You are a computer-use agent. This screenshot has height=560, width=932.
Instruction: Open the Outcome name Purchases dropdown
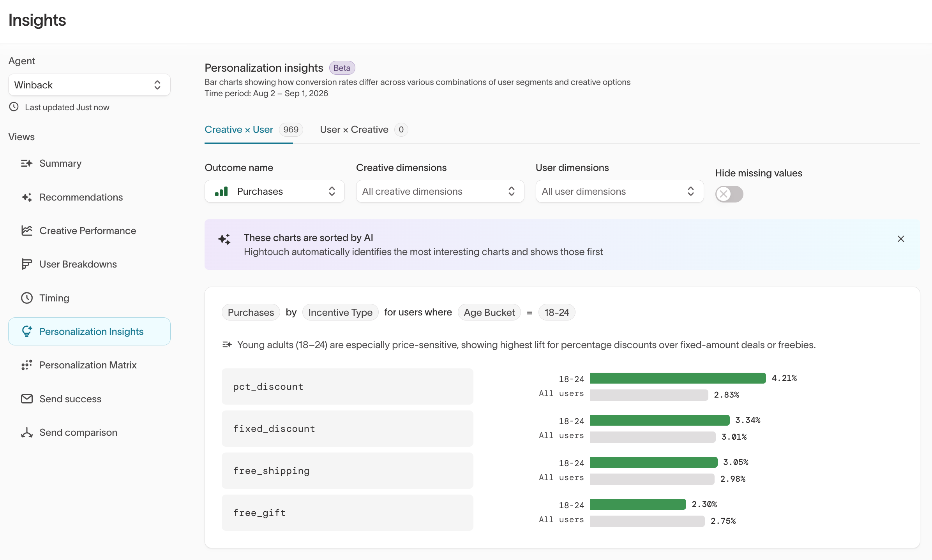click(x=275, y=191)
